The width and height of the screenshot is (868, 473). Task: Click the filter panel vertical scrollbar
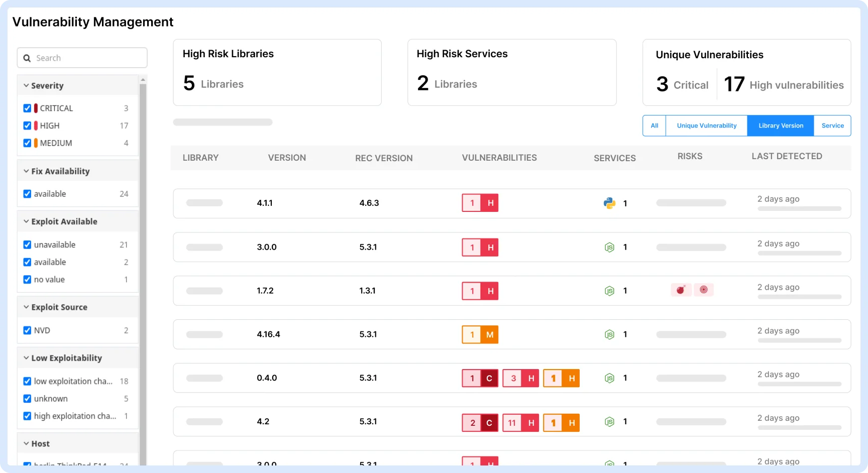(143, 274)
